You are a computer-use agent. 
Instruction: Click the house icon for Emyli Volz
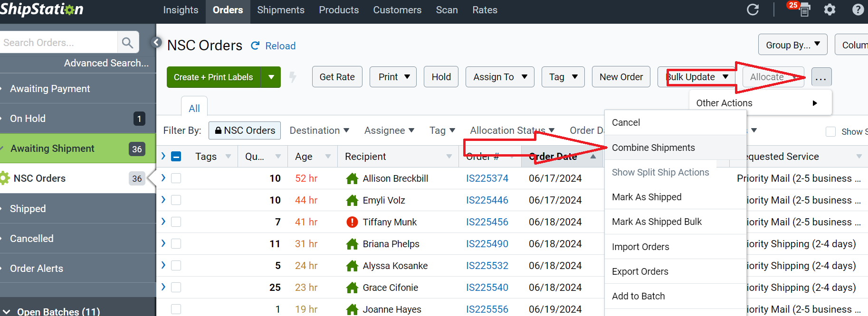point(352,200)
